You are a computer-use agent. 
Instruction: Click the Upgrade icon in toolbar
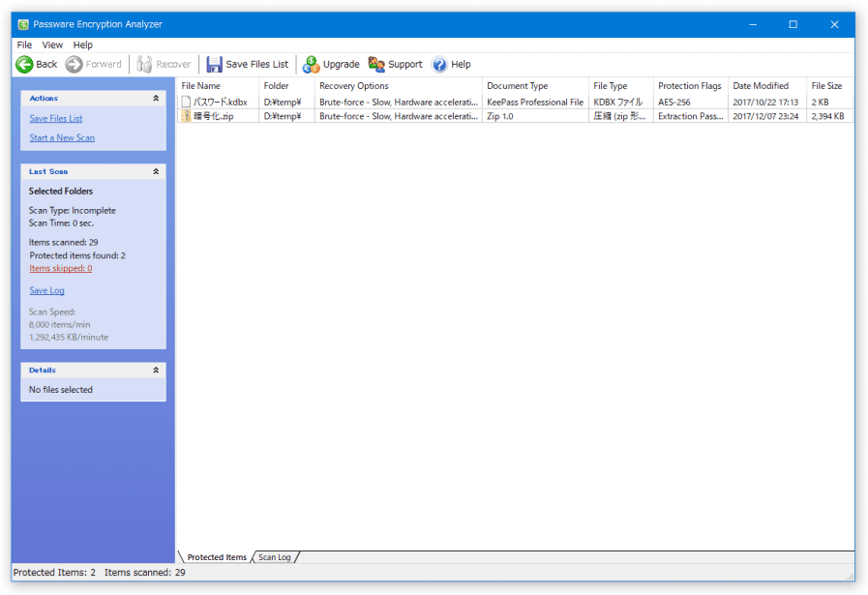tap(312, 64)
